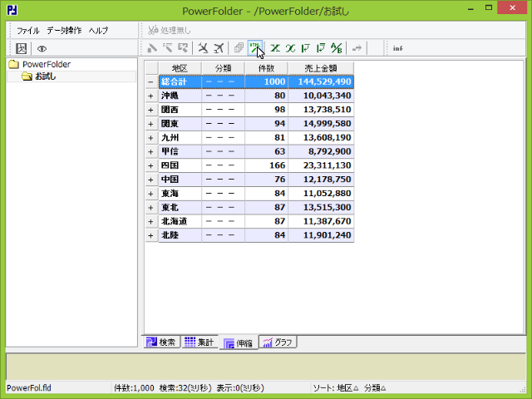The width and height of the screenshot is (532, 399).
Task: Expand the 九州 row
Action: click(x=151, y=138)
